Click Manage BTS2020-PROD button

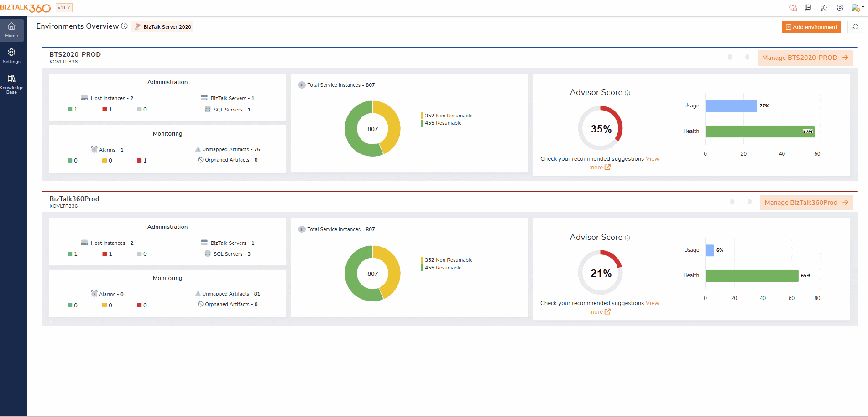(x=805, y=58)
